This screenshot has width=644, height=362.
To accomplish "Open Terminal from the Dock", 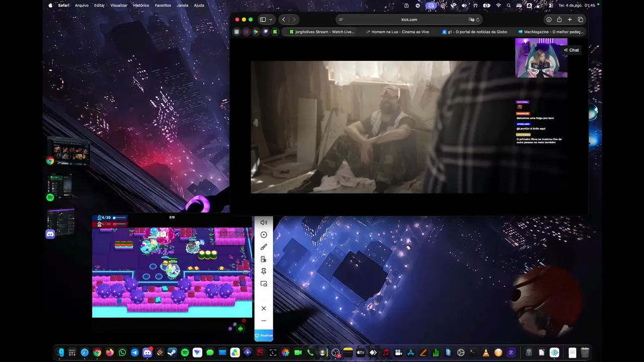I will point(473,352).
